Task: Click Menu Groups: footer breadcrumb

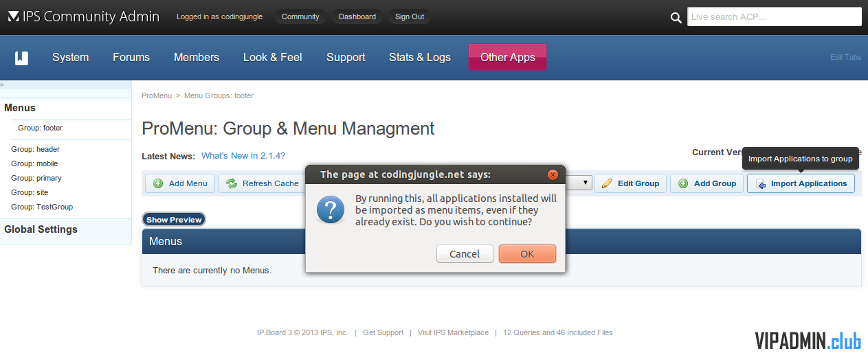Action: (x=219, y=95)
